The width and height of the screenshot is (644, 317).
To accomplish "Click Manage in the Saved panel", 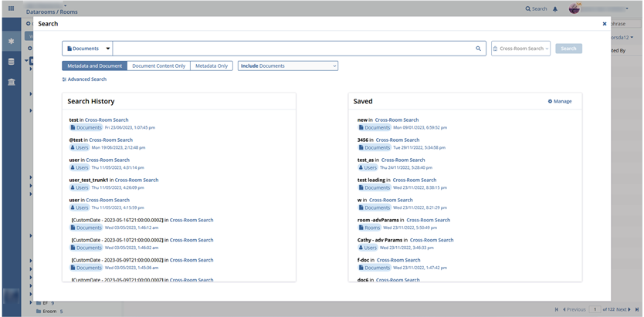I will [560, 101].
